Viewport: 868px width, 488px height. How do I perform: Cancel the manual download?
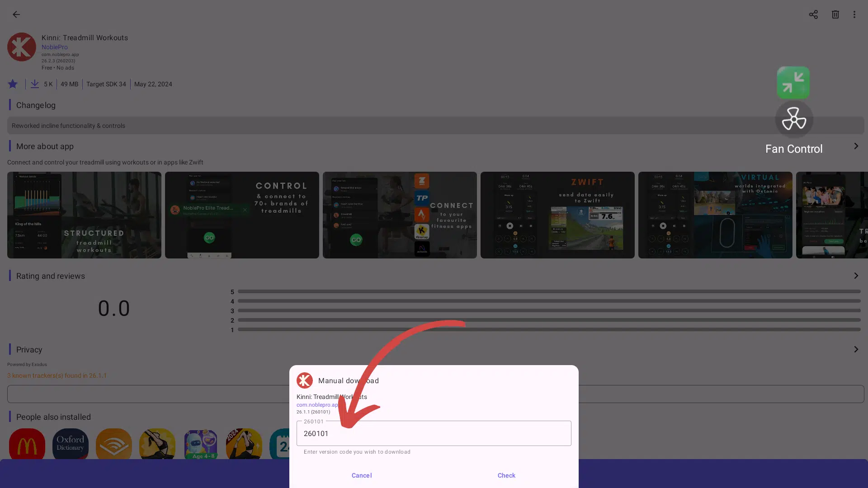(361, 475)
